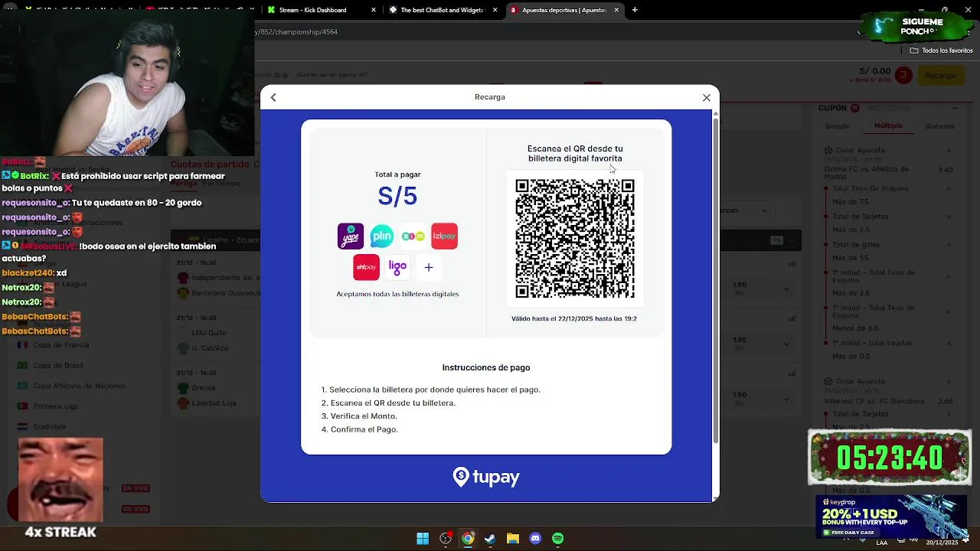Switch to Stream - Kick Dashboard tab
980x551 pixels.
tap(312, 10)
